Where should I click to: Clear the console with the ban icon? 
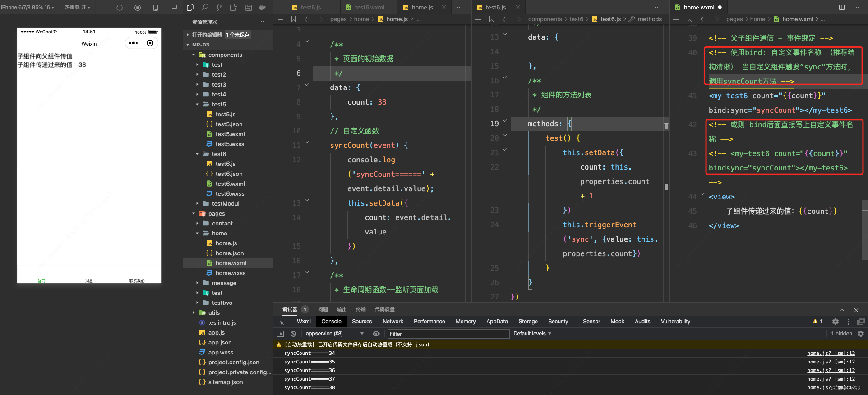coord(294,334)
